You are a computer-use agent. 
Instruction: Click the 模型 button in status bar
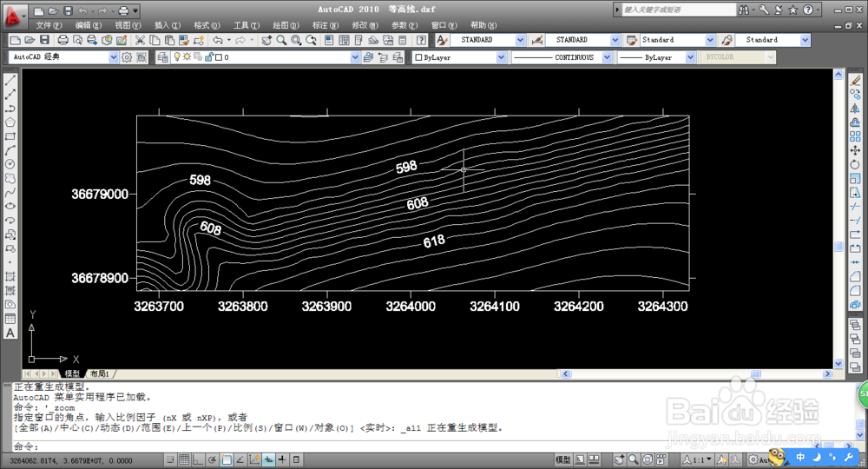click(x=563, y=459)
